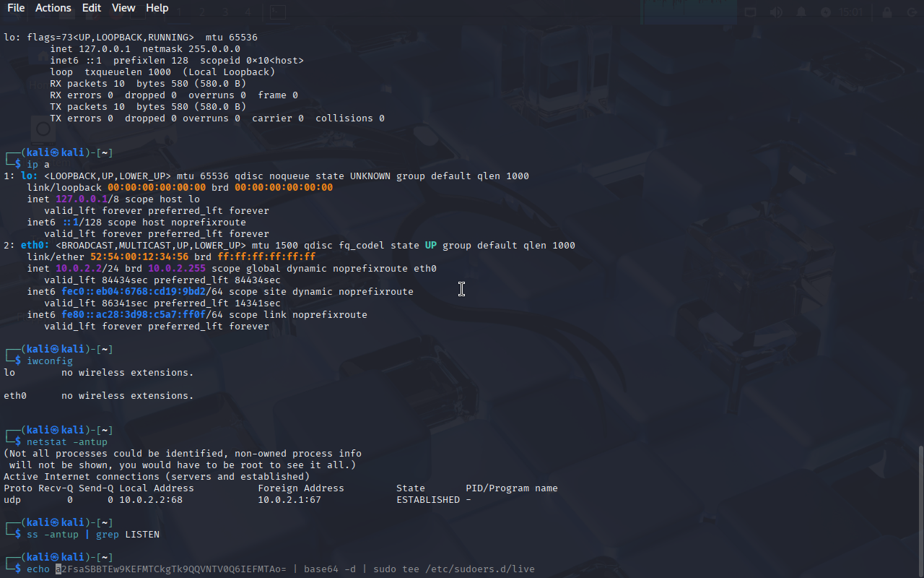Click MAC address 52:54:00:12:34:56
The image size is (924, 578).
(139, 257)
